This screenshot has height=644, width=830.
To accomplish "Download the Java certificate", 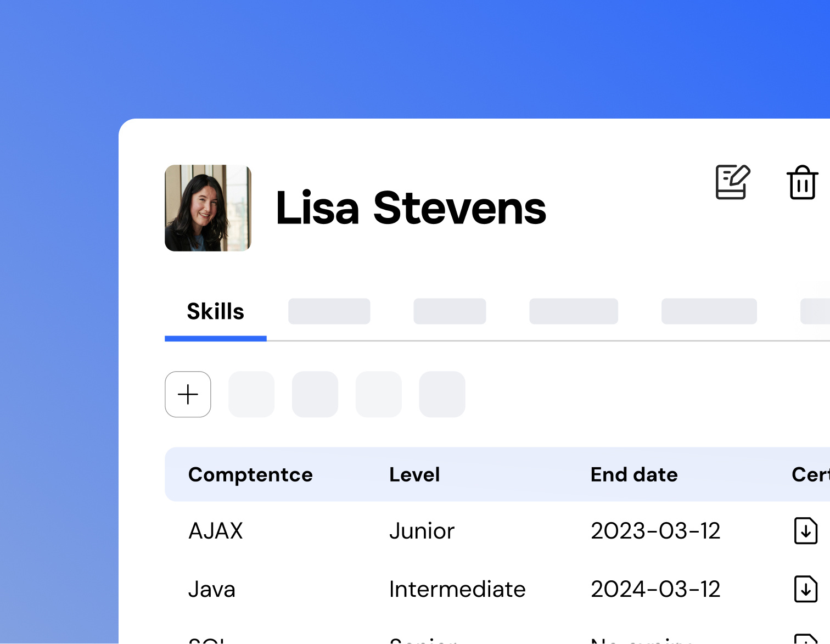I will click(x=805, y=589).
